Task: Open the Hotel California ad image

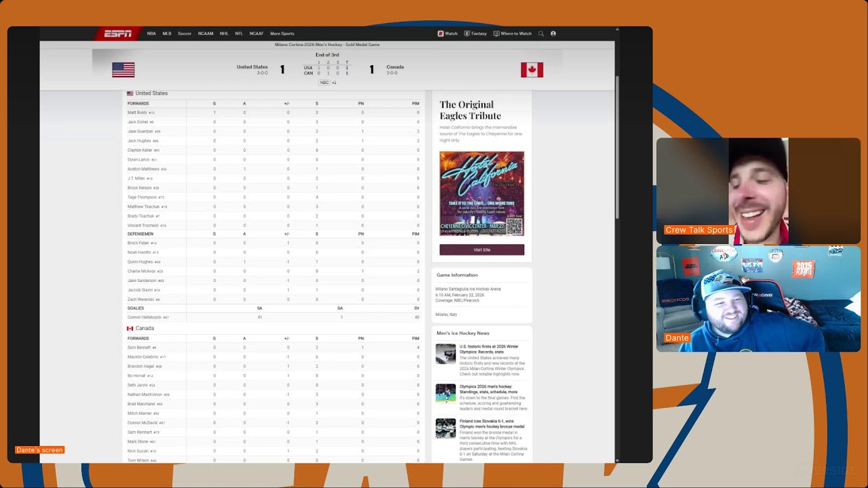Action: pyautogui.click(x=481, y=193)
